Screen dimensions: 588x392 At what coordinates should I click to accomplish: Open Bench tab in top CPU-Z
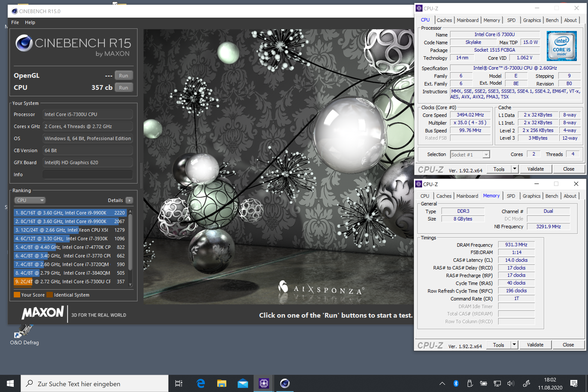552,20
